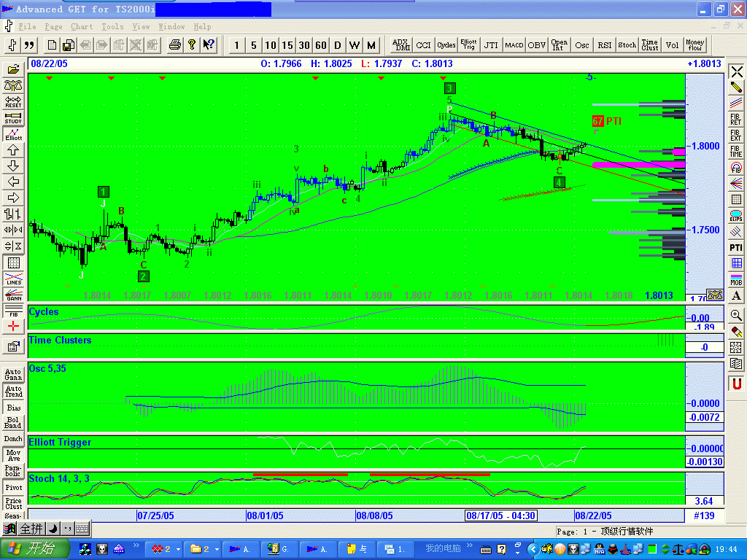The width and height of the screenshot is (747, 560).
Task: Select the LINES drawing tool
Action: pyautogui.click(x=13, y=279)
